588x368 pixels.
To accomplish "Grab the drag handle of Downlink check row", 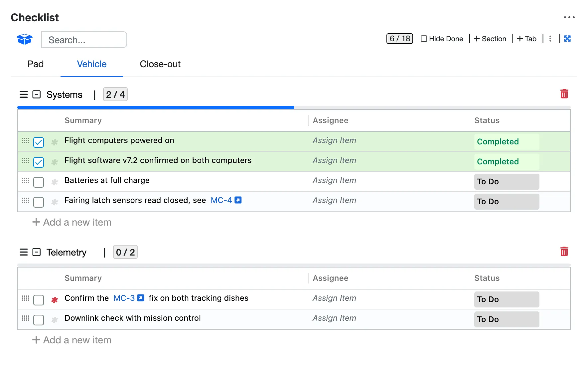I will point(25,318).
